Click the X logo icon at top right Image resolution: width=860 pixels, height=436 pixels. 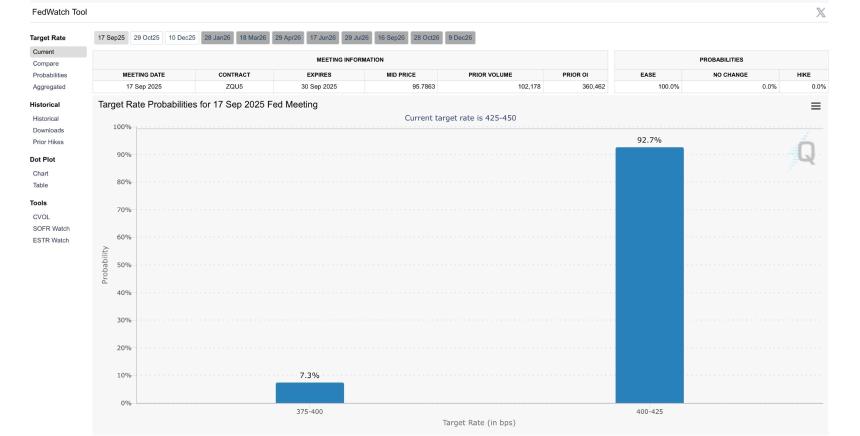click(821, 10)
